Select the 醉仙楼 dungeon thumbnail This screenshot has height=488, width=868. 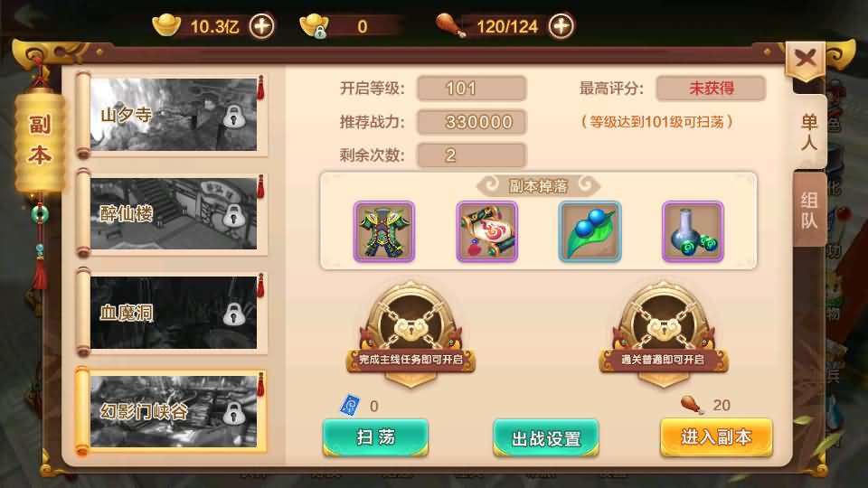174,213
